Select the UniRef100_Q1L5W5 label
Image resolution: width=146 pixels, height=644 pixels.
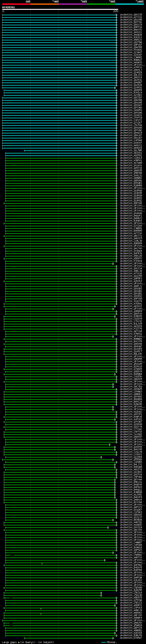click(x=131, y=151)
